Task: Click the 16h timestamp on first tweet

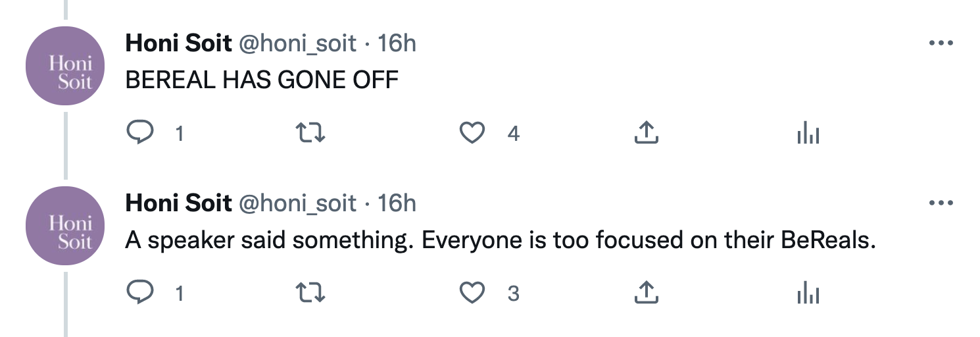Action: pyautogui.click(x=397, y=43)
